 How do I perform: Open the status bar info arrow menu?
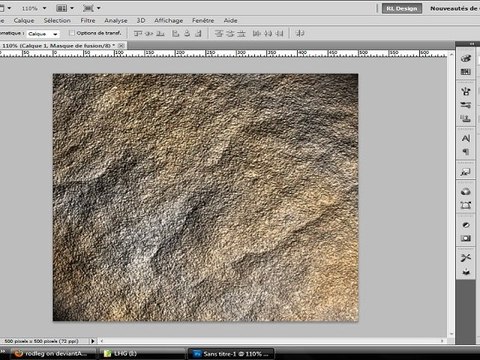[93, 341]
